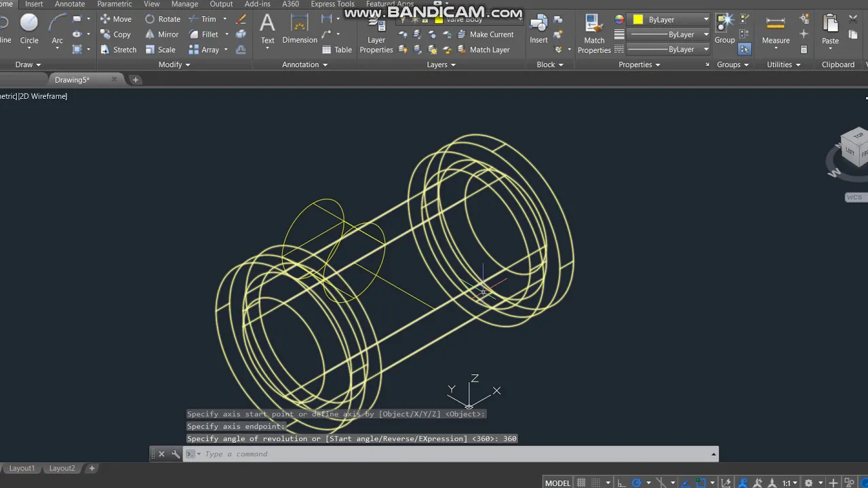This screenshot has height=488, width=868.
Task: Open the Quick Calculator icon
Action: click(x=804, y=49)
